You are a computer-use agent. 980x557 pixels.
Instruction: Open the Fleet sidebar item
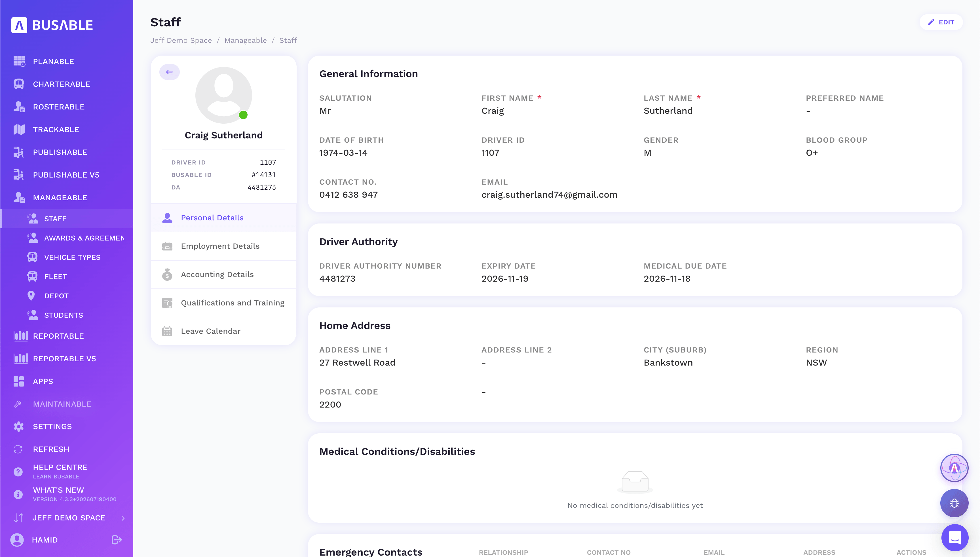point(67,277)
